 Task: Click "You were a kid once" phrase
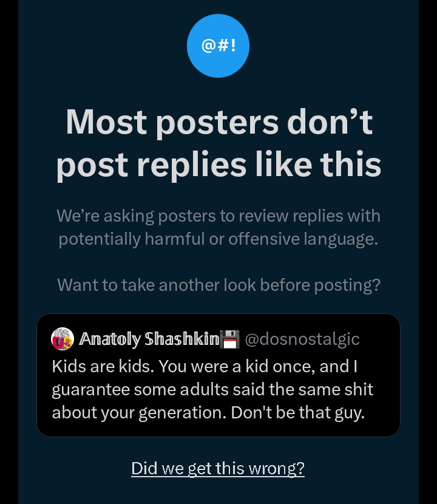tap(237, 366)
